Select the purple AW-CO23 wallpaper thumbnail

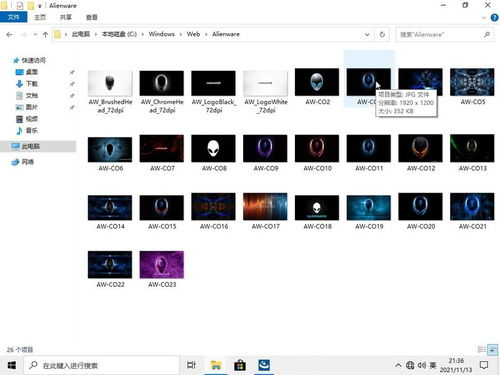[162, 265]
